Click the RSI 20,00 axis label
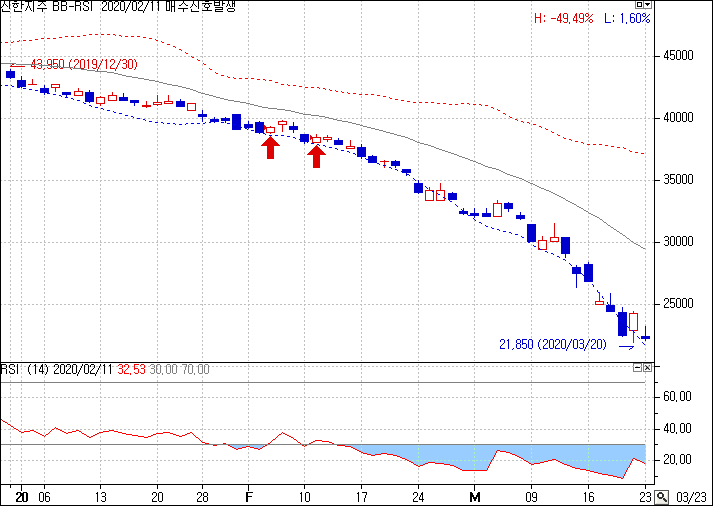 (678, 460)
